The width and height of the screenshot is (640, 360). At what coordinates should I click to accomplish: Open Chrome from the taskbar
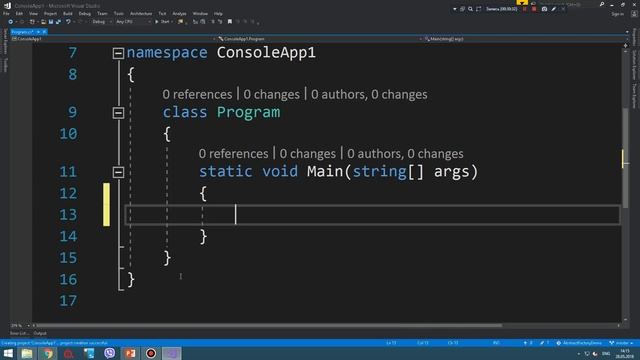pos(48,353)
